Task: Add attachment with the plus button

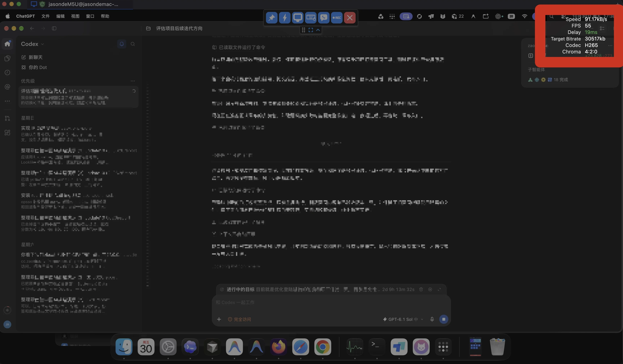Action: pyautogui.click(x=219, y=319)
